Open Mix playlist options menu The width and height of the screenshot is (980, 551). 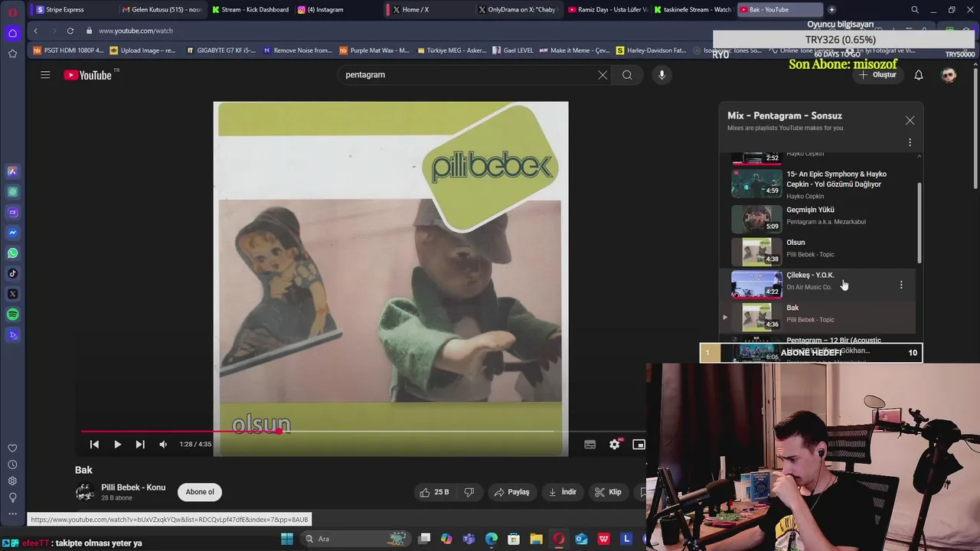(x=910, y=142)
